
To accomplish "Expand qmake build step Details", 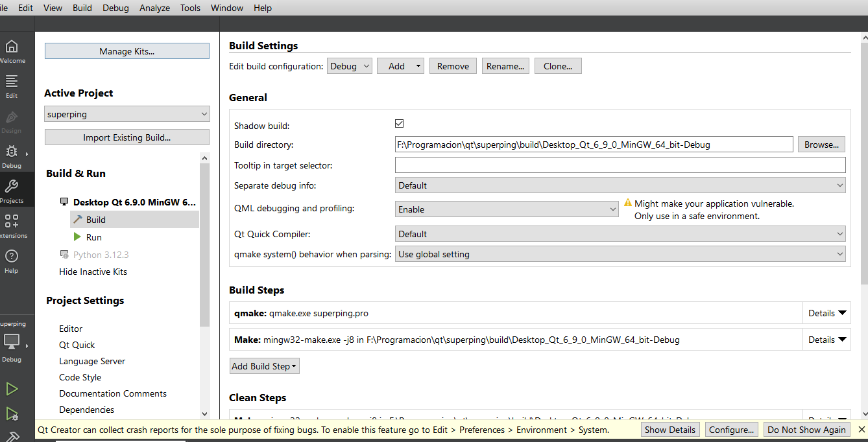I will [x=827, y=313].
